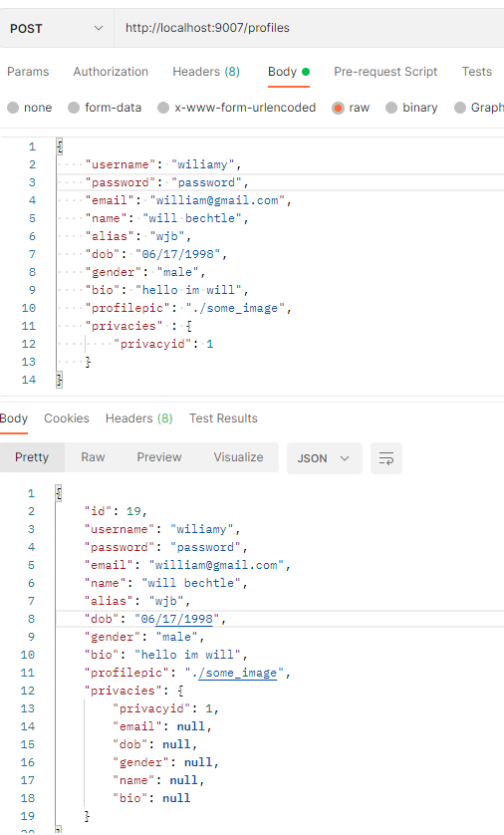Select the request Body tab
Screen dimensions: 504x835
[289, 72]
